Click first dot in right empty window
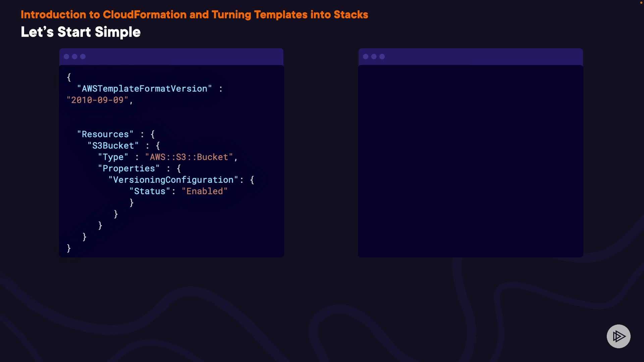The height and width of the screenshot is (362, 644). (366, 57)
